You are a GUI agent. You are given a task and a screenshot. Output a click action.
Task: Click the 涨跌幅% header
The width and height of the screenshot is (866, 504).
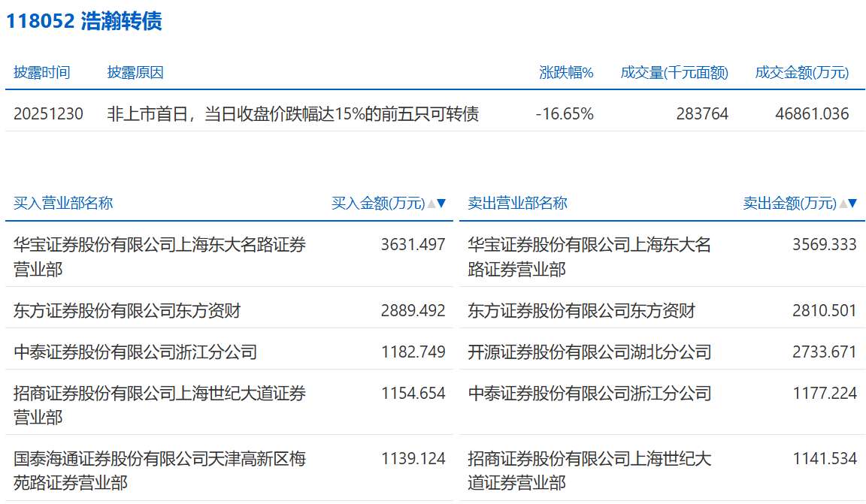566,72
